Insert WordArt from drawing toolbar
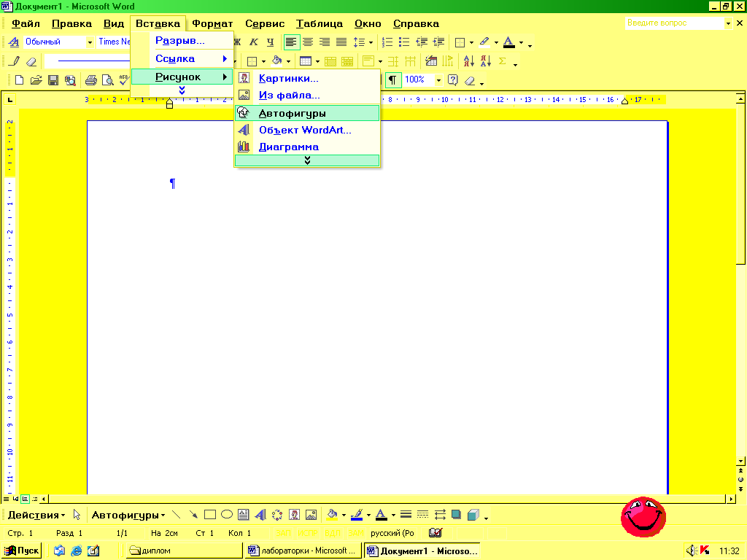 (260, 515)
